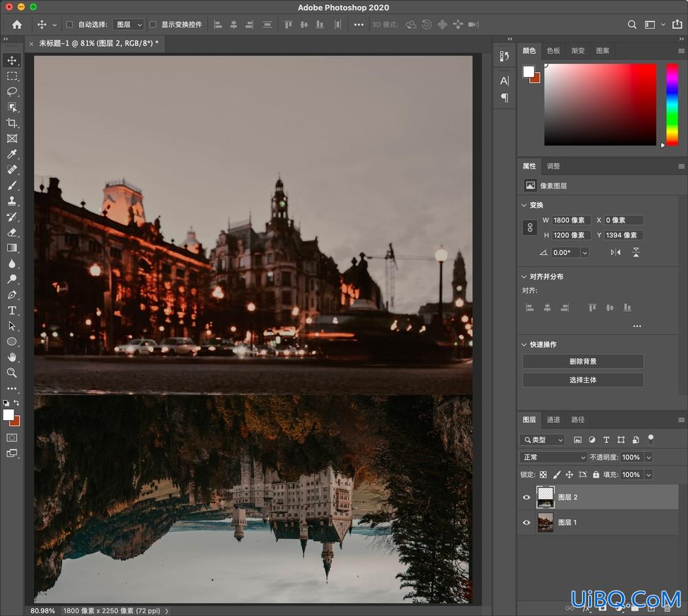688x616 pixels.
Task: Collapse the 快速操作 section
Action: (524, 344)
